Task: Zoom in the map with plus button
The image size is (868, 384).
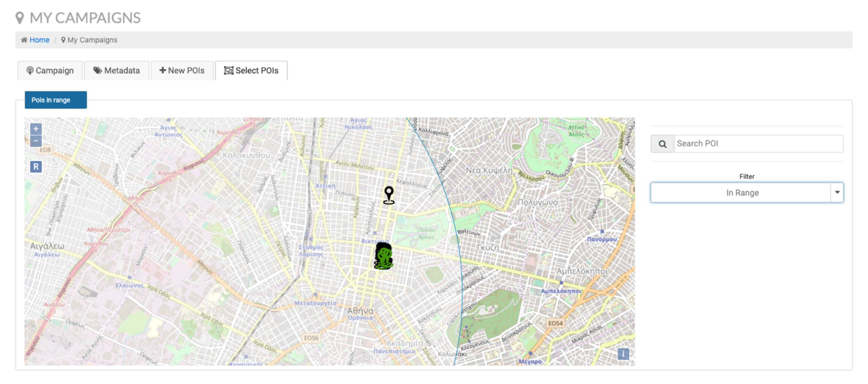Action: pos(36,129)
